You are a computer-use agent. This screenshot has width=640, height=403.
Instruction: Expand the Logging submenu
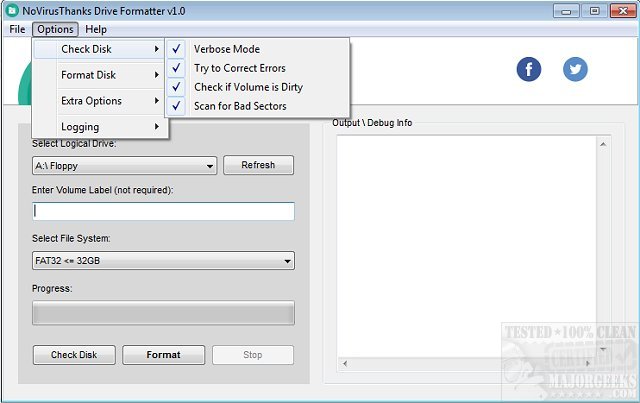click(99, 127)
